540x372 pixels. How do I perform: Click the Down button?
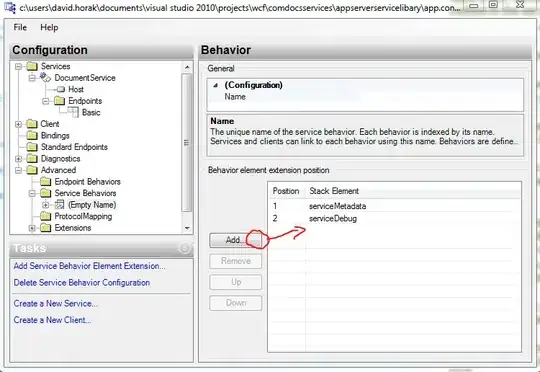pyautogui.click(x=236, y=303)
